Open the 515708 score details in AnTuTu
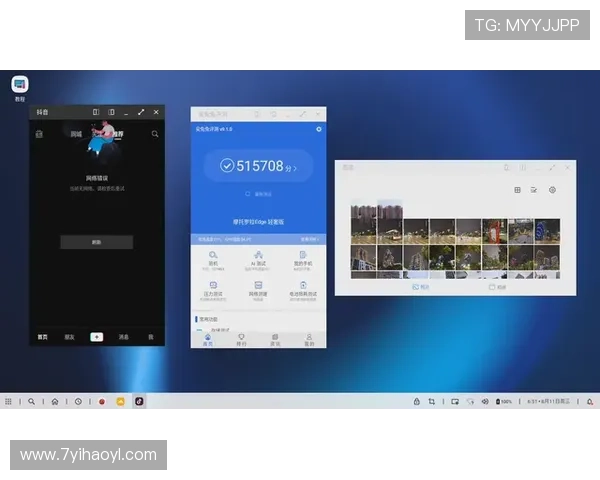600x480 pixels. pos(259,166)
